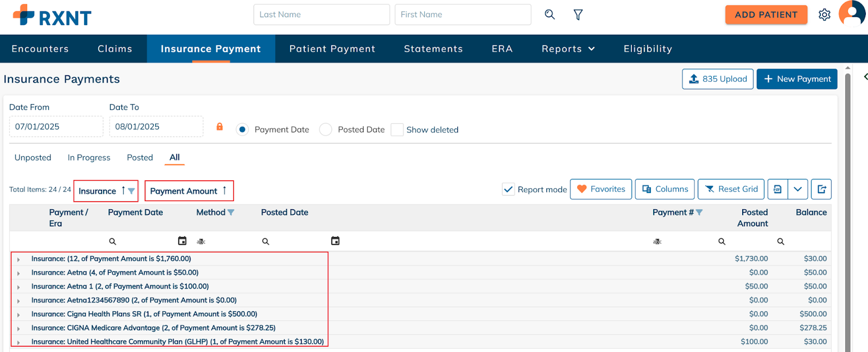Image resolution: width=868 pixels, height=352 pixels.
Task: Enable the Show deleted checkbox
Action: click(x=397, y=130)
